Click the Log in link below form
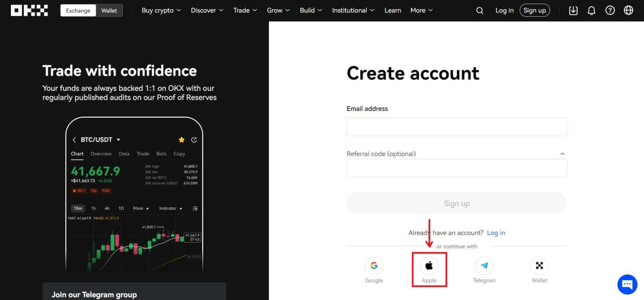The width and height of the screenshot is (644, 300). (x=496, y=233)
